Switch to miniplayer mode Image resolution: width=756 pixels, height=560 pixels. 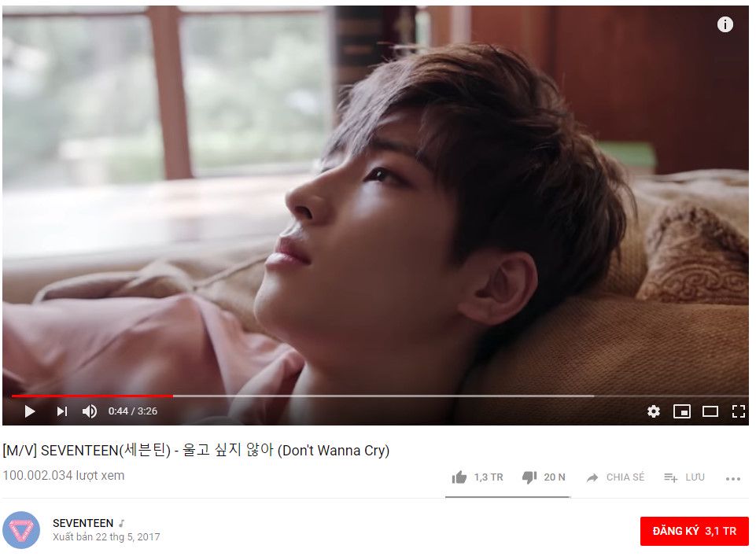coord(682,411)
